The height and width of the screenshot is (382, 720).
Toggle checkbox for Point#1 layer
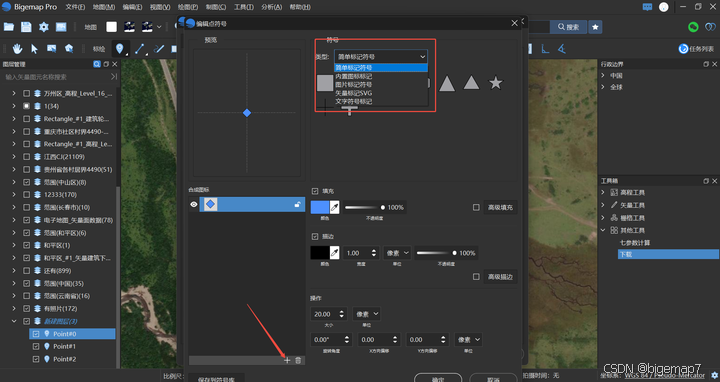click(36, 346)
